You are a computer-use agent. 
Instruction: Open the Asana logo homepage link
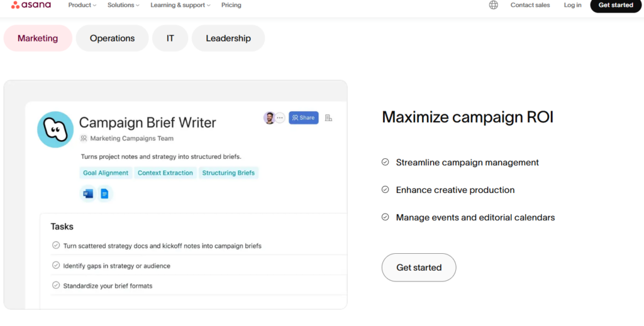point(31,5)
